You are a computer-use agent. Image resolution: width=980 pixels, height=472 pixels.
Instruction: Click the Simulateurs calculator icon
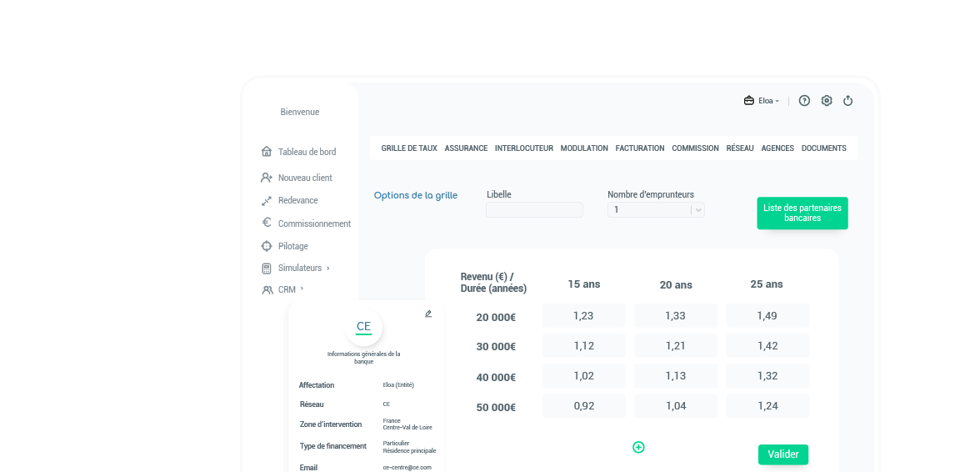tap(267, 269)
